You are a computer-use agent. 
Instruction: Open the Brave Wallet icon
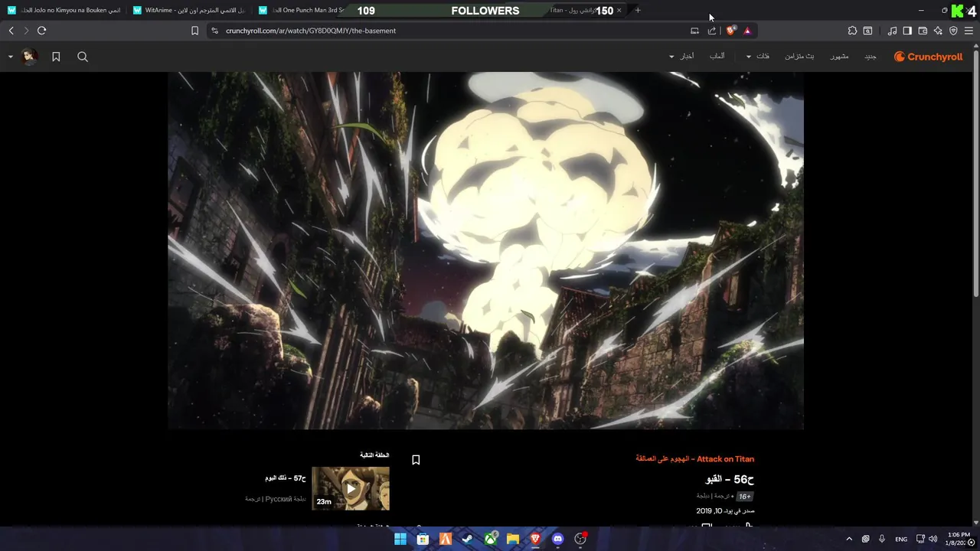[x=923, y=31]
